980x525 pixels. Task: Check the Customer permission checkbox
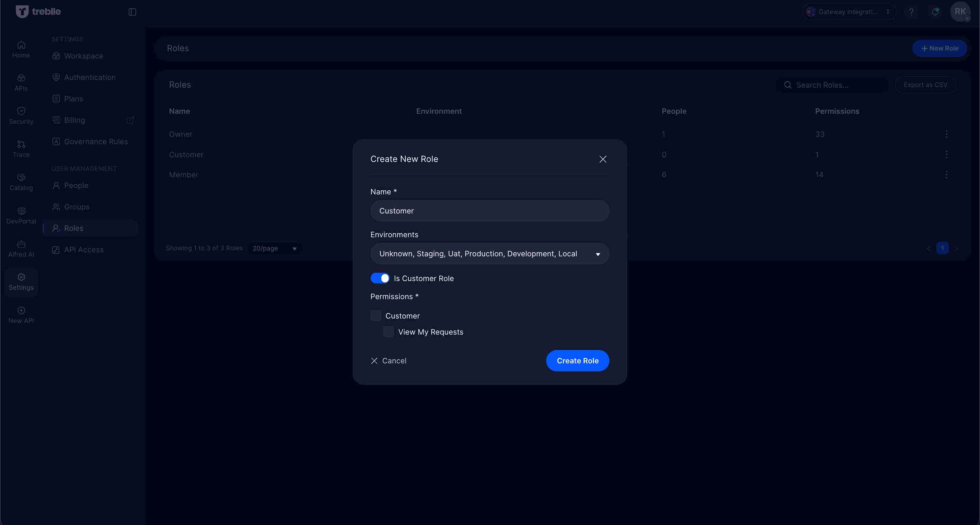click(376, 316)
